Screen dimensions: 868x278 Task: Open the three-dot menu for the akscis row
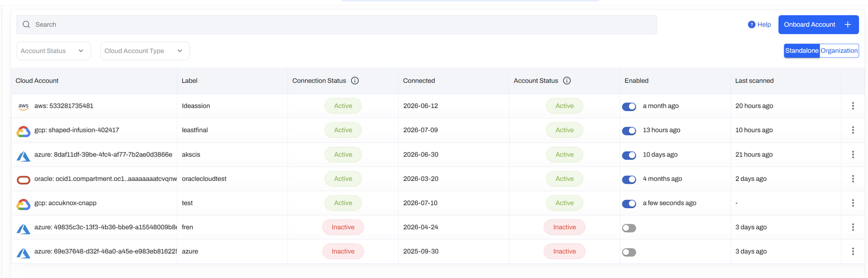853,154
